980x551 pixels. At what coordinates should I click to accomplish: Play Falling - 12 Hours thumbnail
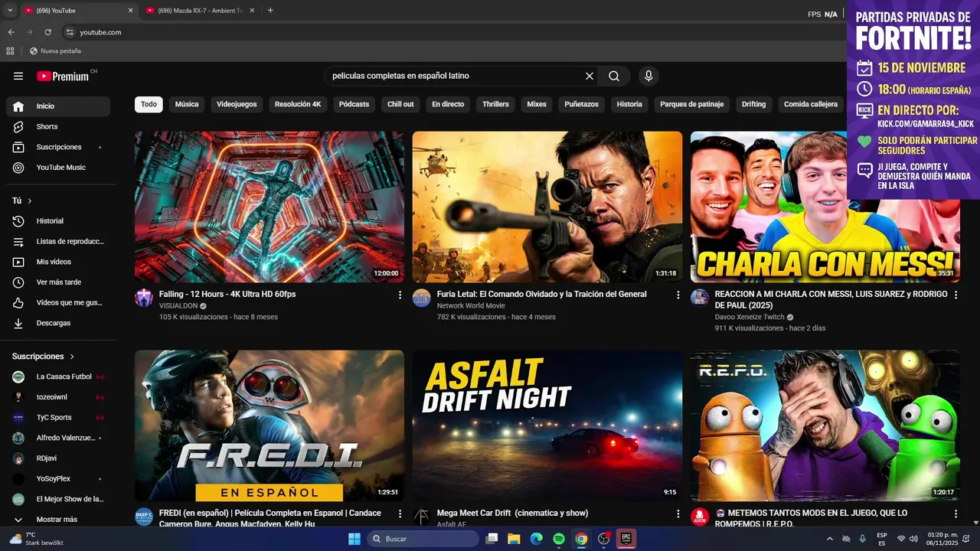[x=269, y=207]
